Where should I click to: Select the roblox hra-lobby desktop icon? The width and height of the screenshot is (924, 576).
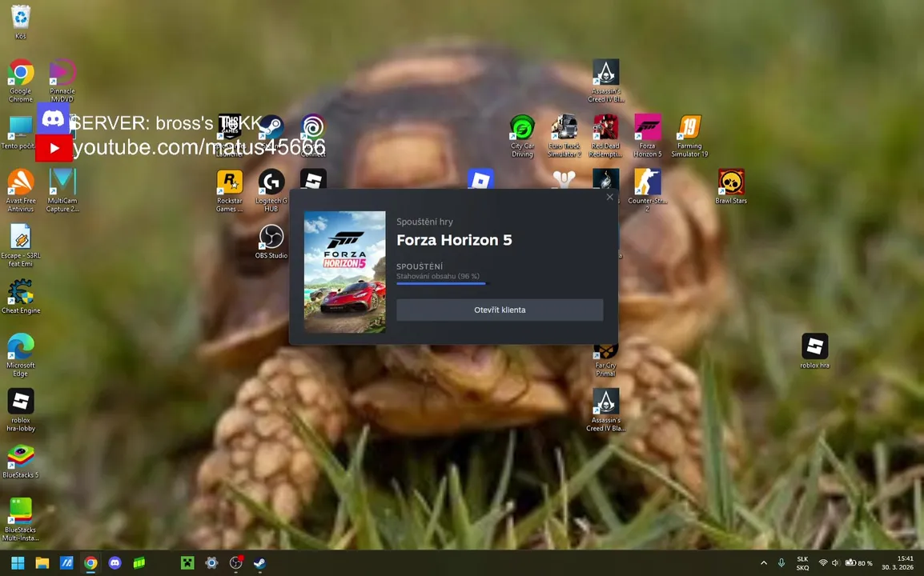[x=21, y=410]
